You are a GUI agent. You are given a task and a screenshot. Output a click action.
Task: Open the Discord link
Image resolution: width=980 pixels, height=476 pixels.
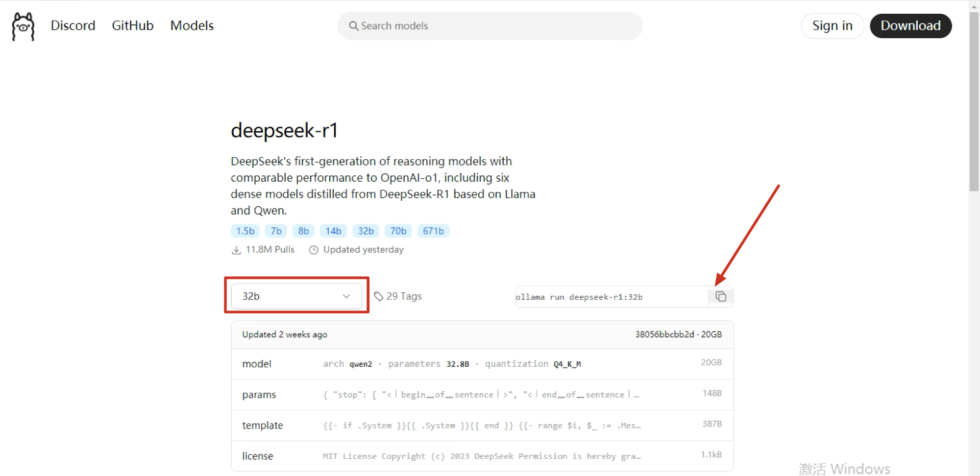[x=73, y=25]
